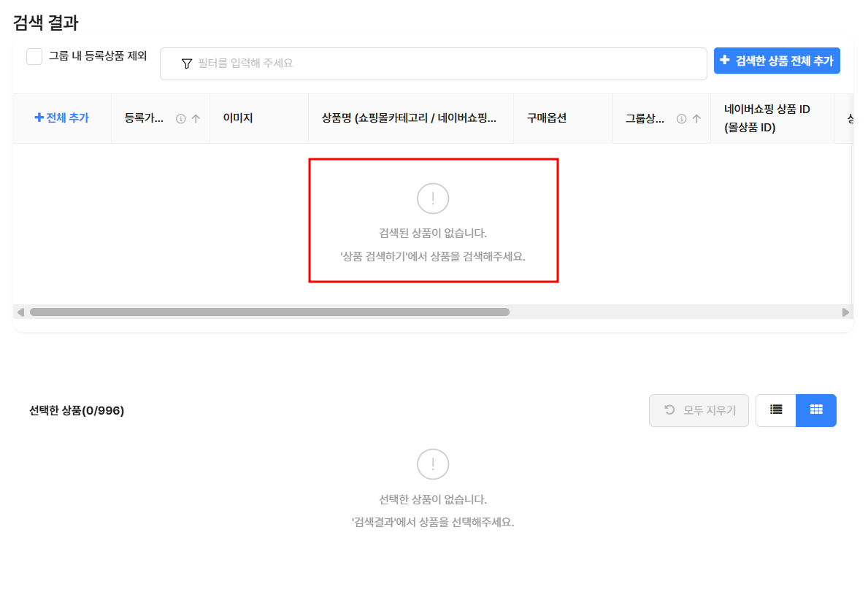Select the 구매옵션 column header
Screen dimensions: 868x589
tap(547, 118)
